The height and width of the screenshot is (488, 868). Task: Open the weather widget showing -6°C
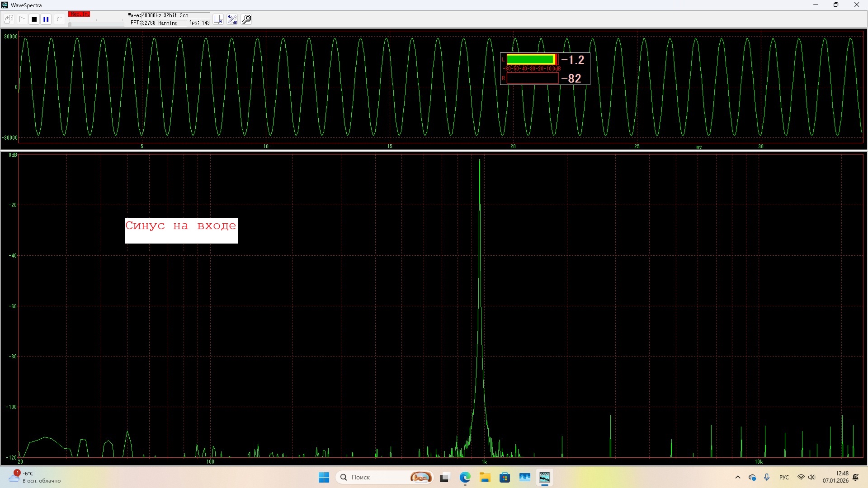point(34,477)
